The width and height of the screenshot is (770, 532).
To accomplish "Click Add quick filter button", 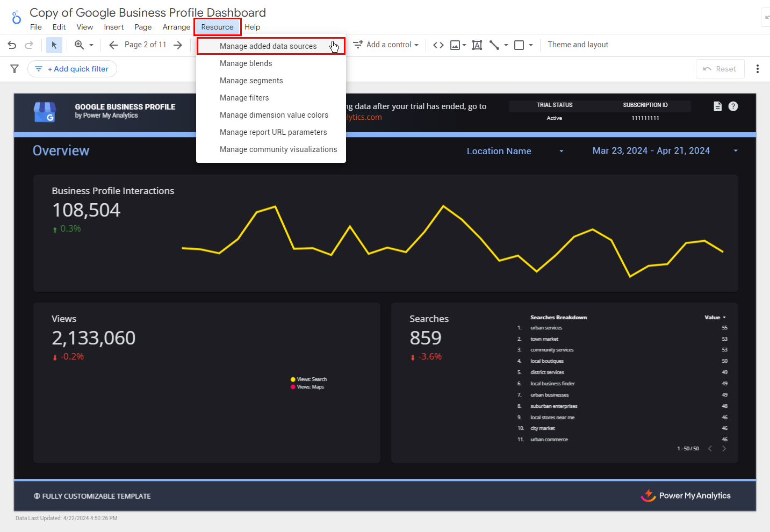I will (73, 69).
